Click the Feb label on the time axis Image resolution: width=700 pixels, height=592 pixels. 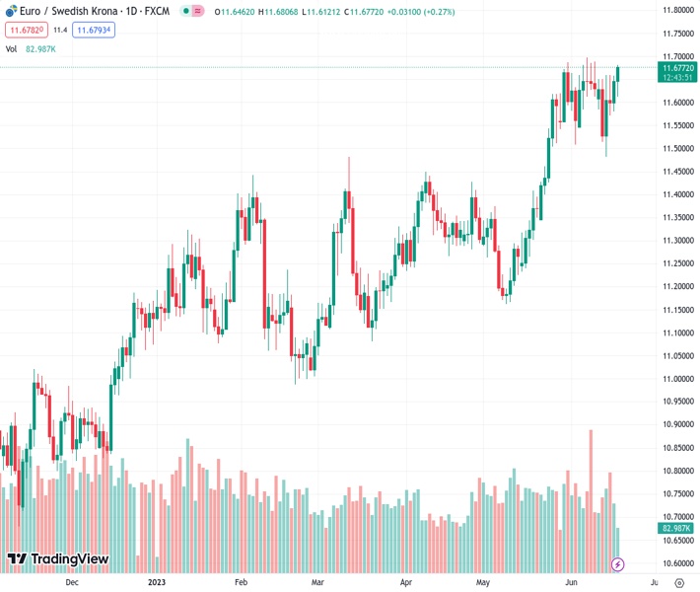click(241, 582)
